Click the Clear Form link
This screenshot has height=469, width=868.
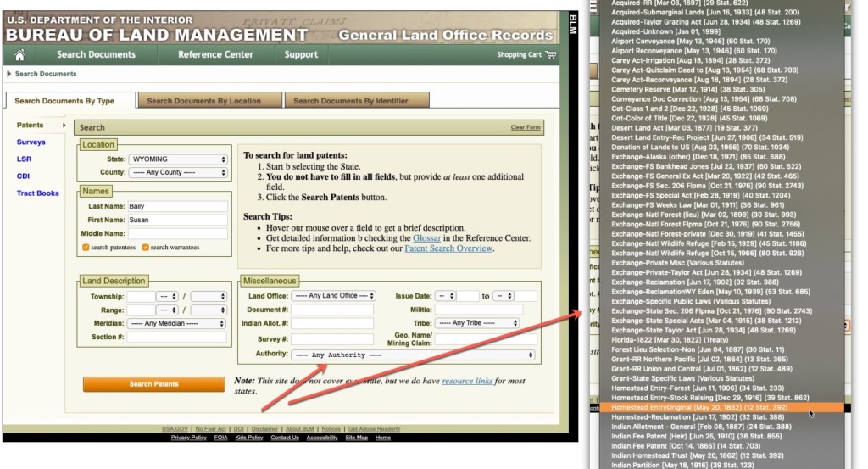(525, 127)
